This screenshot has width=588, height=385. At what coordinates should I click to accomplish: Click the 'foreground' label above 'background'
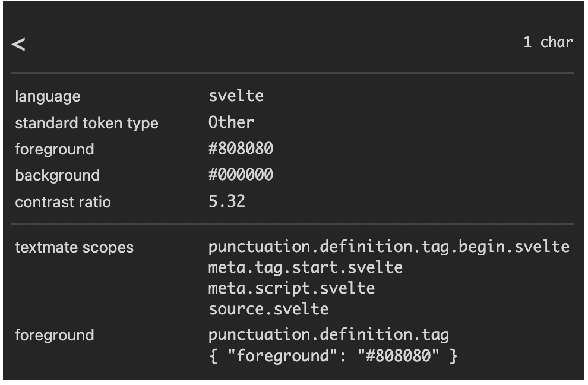[55, 149]
